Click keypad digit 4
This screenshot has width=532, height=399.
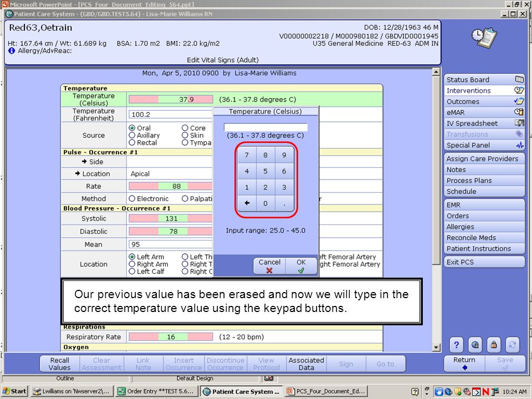pos(247,171)
